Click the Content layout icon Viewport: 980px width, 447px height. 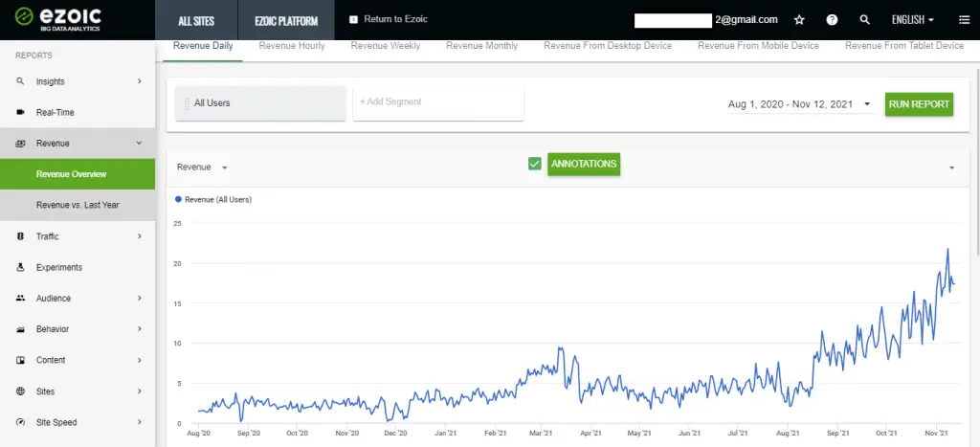pyautogui.click(x=20, y=360)
